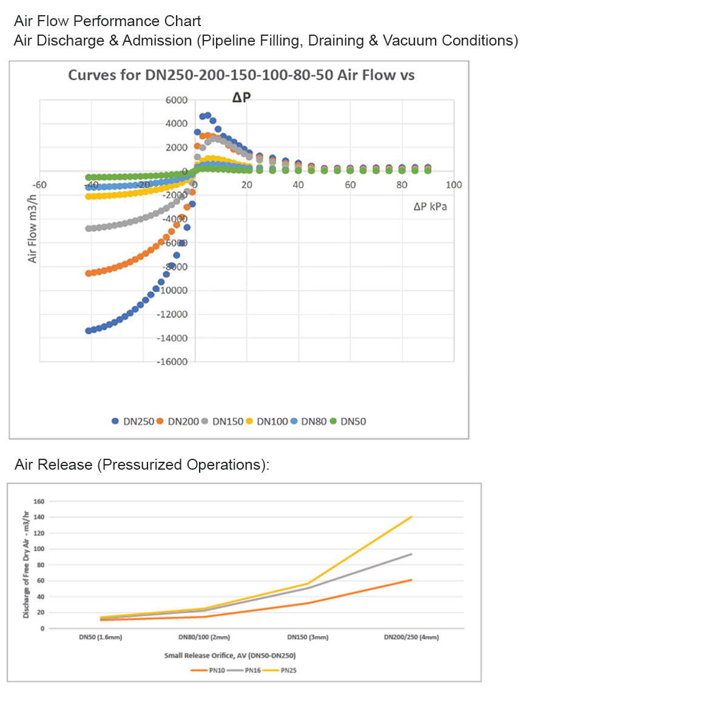Click the 'Air Flow m3/h' vertical axis label
728x710 pixels.
click(33, 229)
